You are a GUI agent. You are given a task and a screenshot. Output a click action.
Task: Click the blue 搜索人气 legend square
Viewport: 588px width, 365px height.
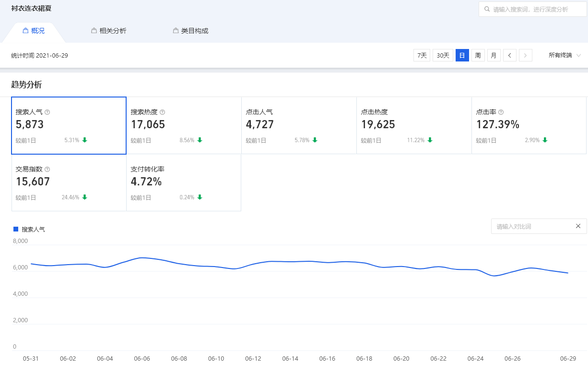click(x=15, y=229)
